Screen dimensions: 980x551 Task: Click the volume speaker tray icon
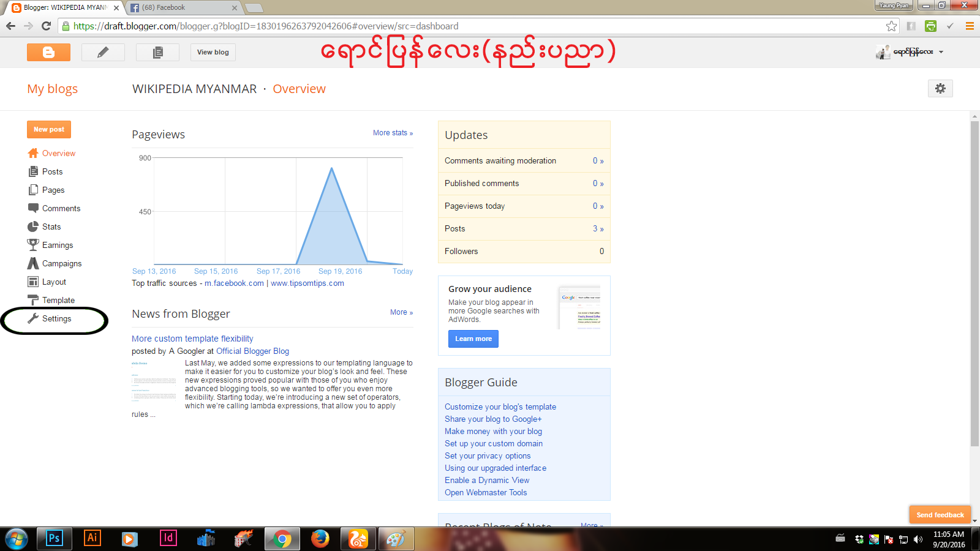(x=918, y=539)
